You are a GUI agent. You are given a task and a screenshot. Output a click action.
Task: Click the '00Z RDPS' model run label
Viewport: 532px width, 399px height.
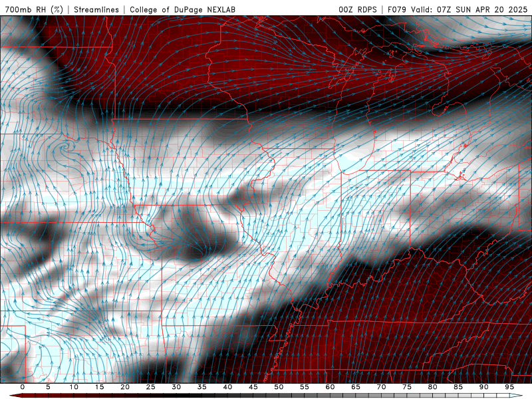pyautogui.click(x=358, y=9)
